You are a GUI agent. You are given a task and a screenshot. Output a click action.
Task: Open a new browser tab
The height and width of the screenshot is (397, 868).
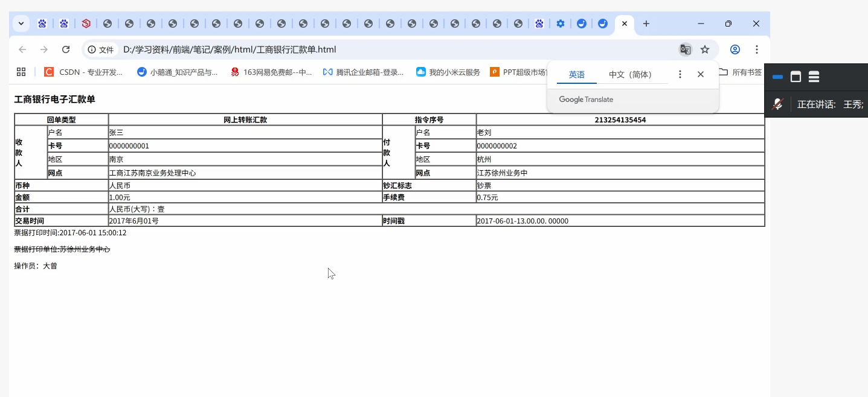tap(646, 24)
